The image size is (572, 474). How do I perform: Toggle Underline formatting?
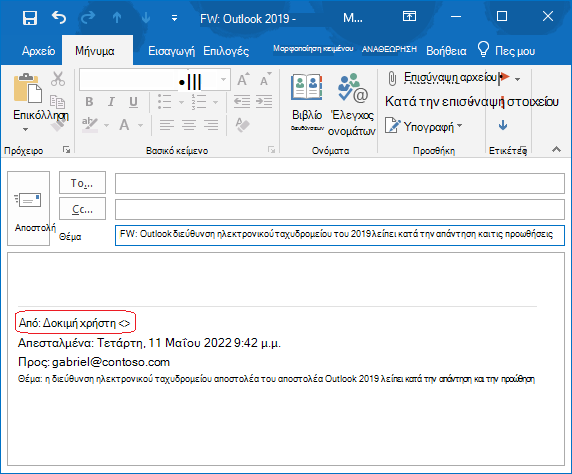pyautogui.click(x=134, y=102)
